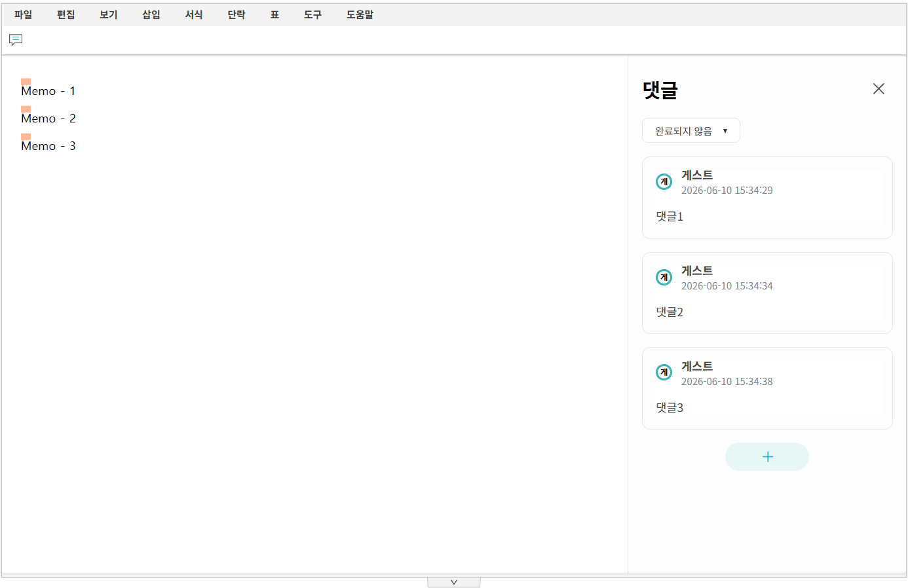
Task: Open the 표 menu
Action: point(275,14)
